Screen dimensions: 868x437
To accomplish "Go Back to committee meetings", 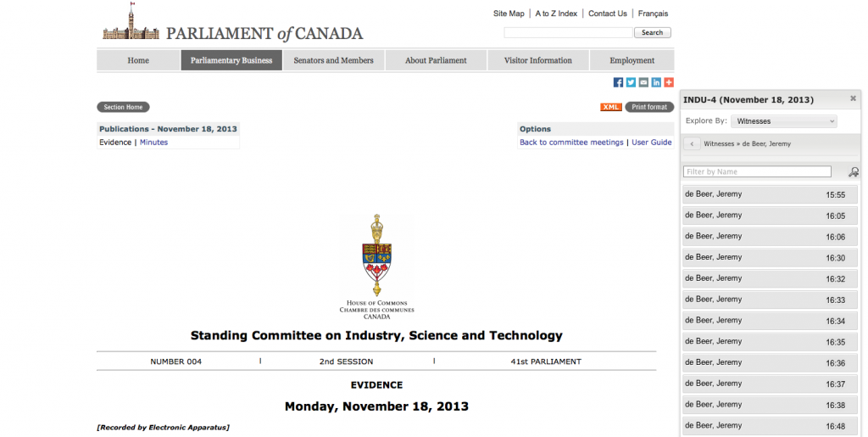I will (571, 143).
